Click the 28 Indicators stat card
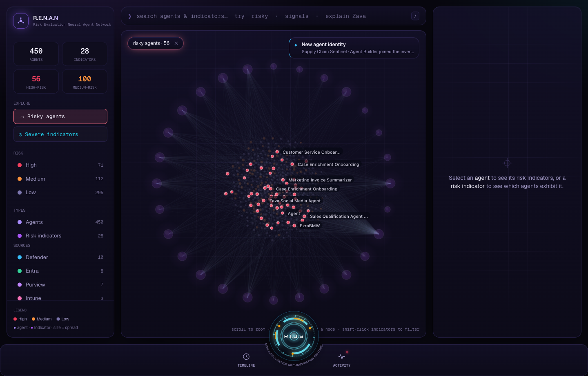 tap(85, 54)
